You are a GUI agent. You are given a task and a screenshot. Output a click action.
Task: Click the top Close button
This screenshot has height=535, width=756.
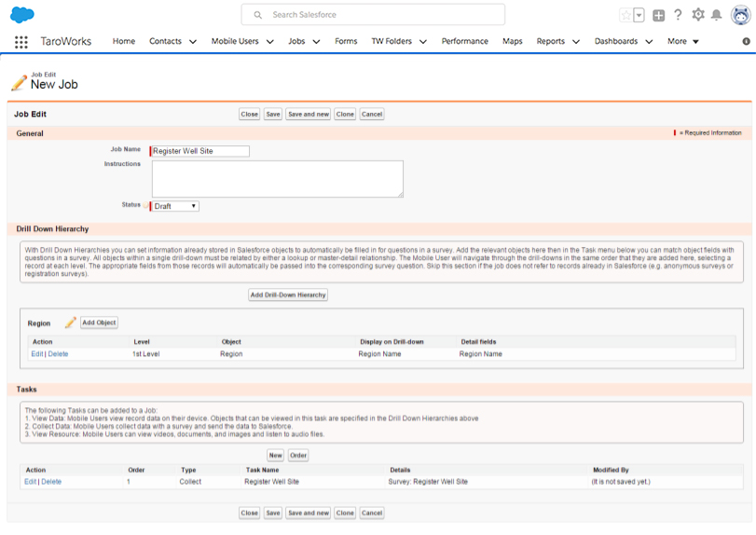pos(249,115)
